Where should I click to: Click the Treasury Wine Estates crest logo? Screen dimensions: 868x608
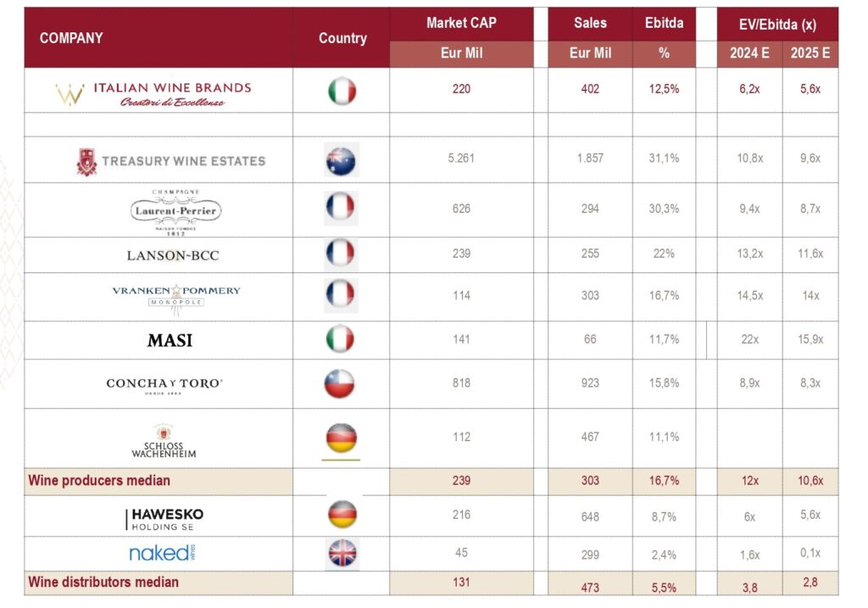(86, 162)
